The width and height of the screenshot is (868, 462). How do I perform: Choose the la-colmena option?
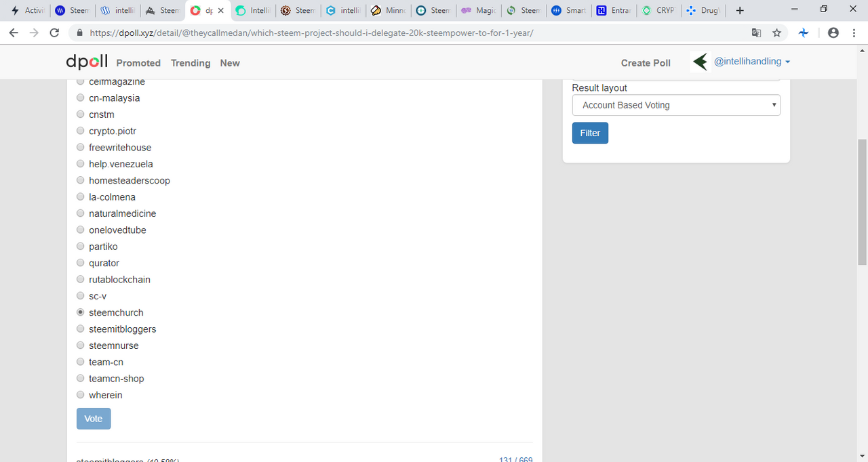[x=81, y=197]
